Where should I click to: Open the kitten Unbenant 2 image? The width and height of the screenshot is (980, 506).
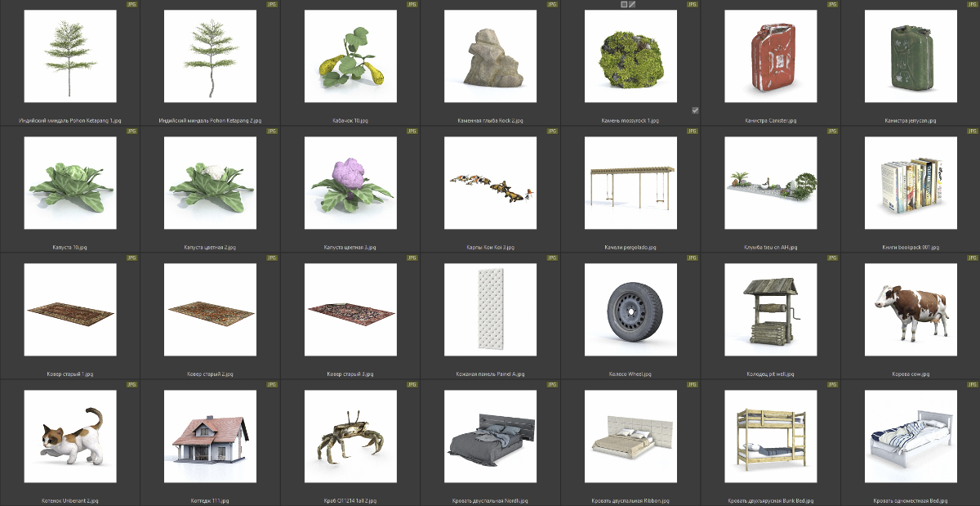(70, 436)
